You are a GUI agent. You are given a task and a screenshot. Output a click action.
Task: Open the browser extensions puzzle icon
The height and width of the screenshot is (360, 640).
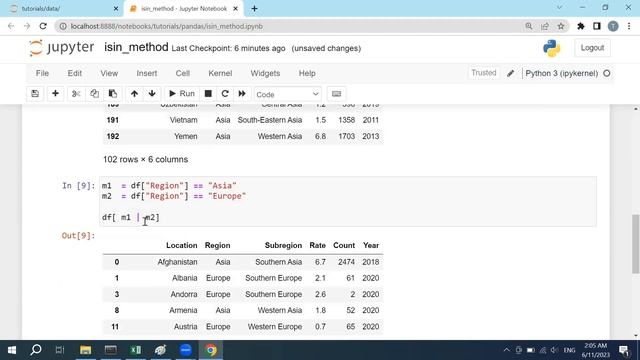click(580, 26)
